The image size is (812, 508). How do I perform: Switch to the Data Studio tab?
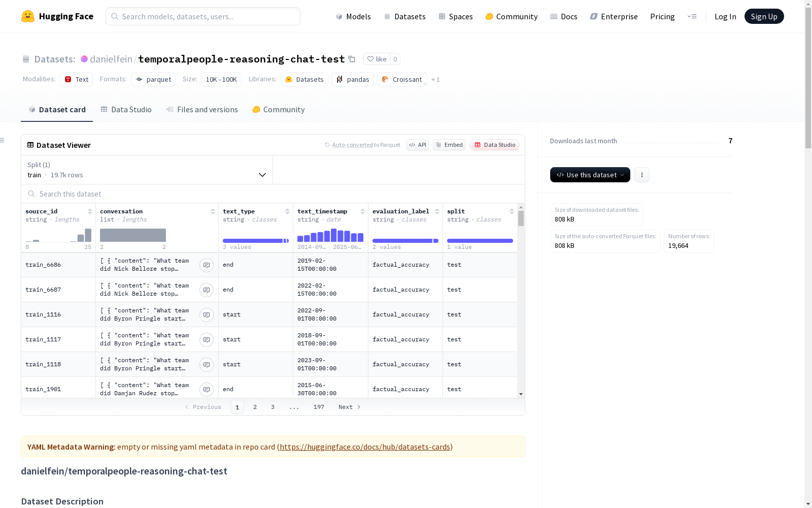pyautogui.click(x=126, y=110)
